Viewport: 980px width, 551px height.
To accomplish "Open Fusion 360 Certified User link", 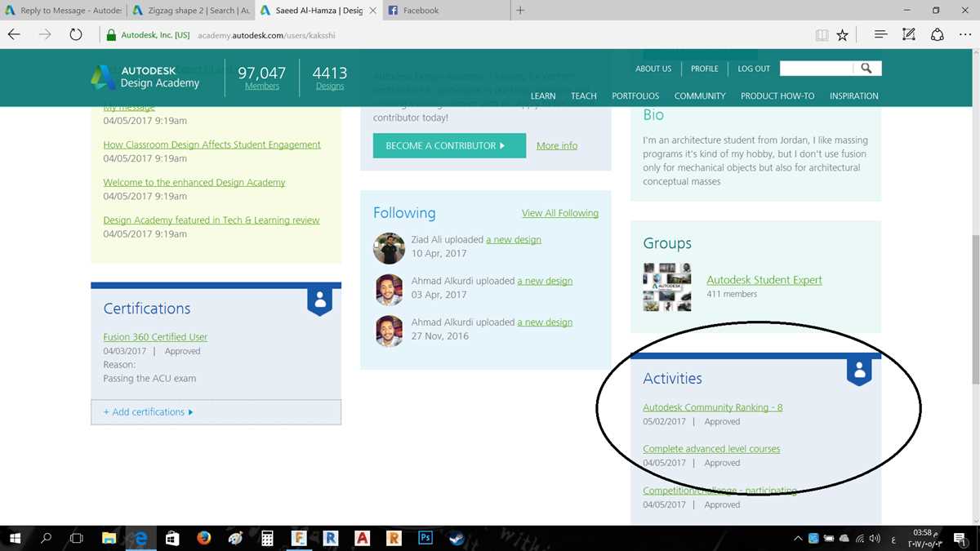I will click(155, 336).
